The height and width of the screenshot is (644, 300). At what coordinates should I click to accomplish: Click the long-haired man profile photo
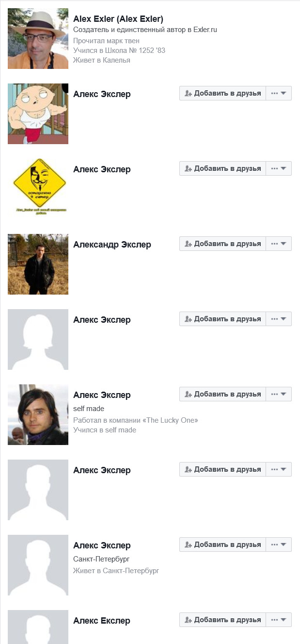point(38,414)
